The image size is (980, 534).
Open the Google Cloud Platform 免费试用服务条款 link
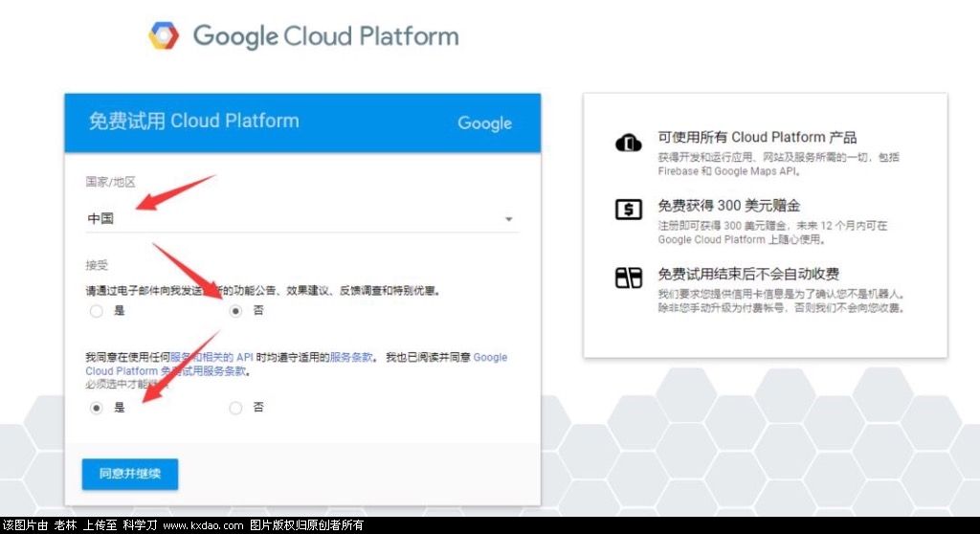(297, 364)
